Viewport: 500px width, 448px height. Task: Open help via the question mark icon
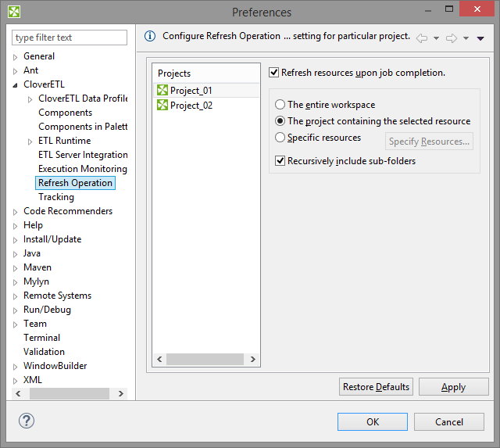click(27, 421)
